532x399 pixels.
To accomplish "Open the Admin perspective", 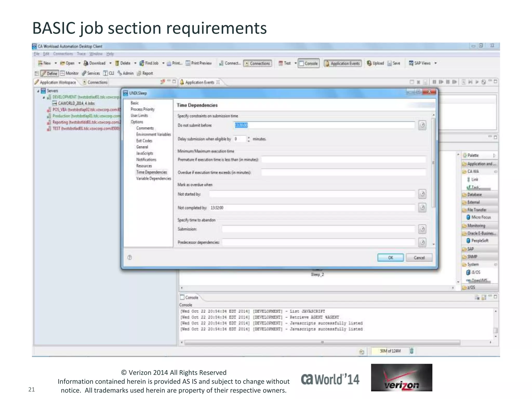I will point(125,73).
